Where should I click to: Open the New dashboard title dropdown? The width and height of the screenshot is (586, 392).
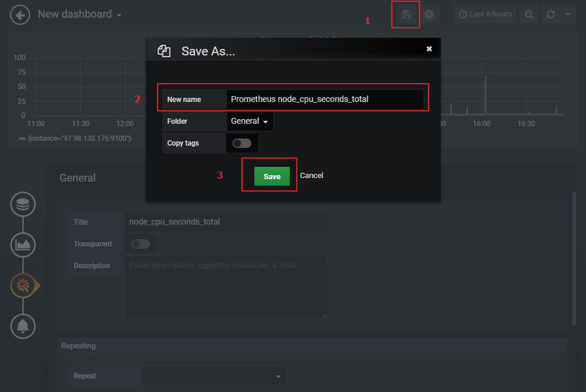[80, 14]
